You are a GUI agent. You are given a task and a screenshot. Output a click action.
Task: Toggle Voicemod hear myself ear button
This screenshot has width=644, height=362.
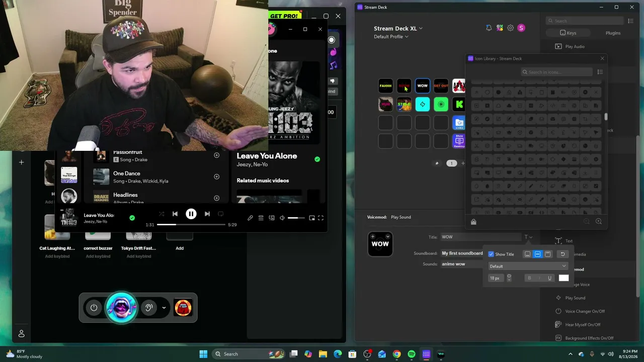[x=148, y=308]
